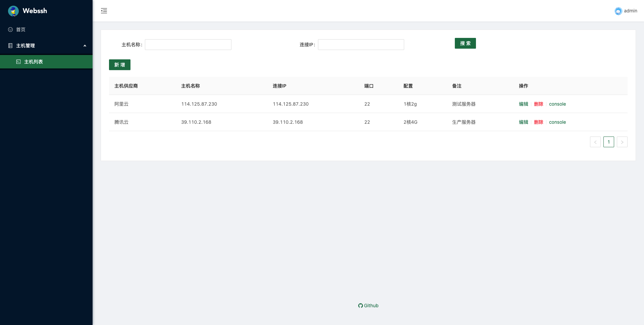Collapse the sidebar with the fold icon
Image resolution: width=644 pixels, height=325 pixels.
click(104, 11)
